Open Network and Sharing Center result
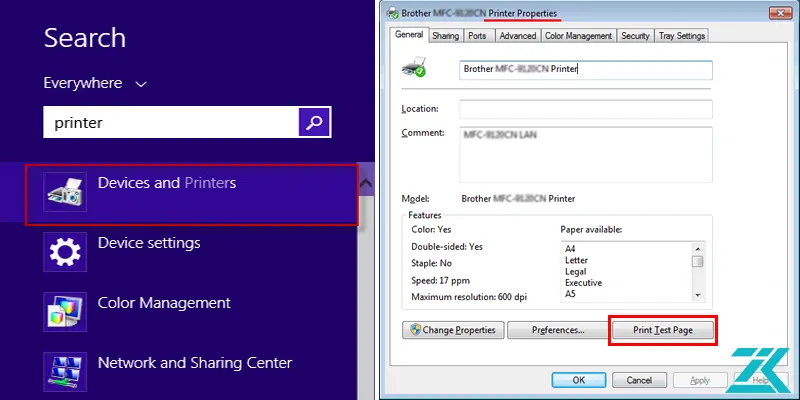The image size is (800, 400). [194, 363]
